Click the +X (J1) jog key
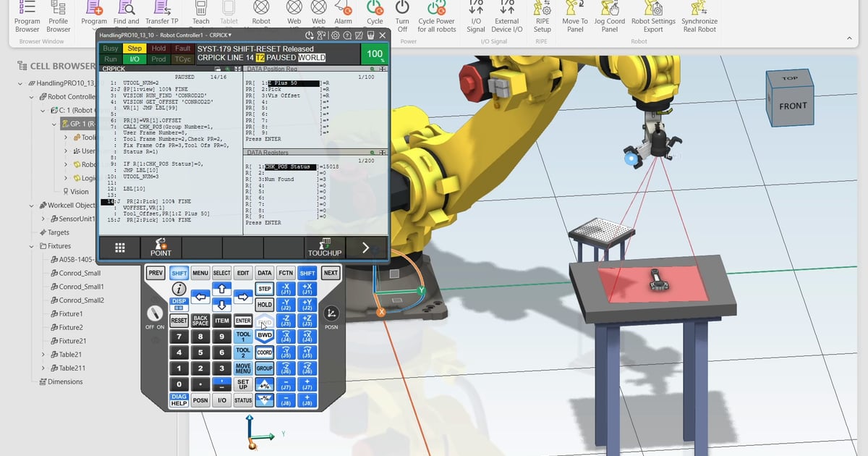Image resolution: width=868 pixels, height=456 pixels. coord(307,288)
